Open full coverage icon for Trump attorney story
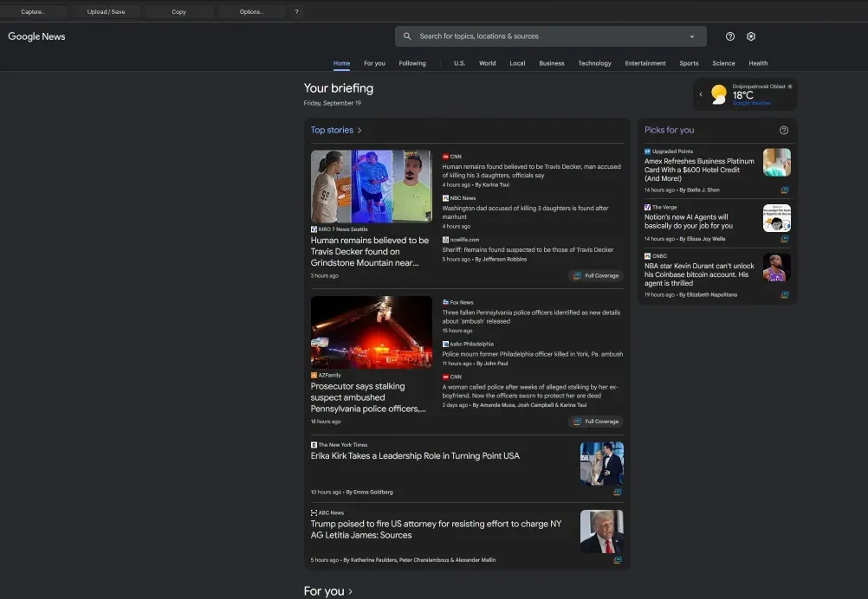The height and width of the screenshot is (599, 868). (x=618, y=560)
